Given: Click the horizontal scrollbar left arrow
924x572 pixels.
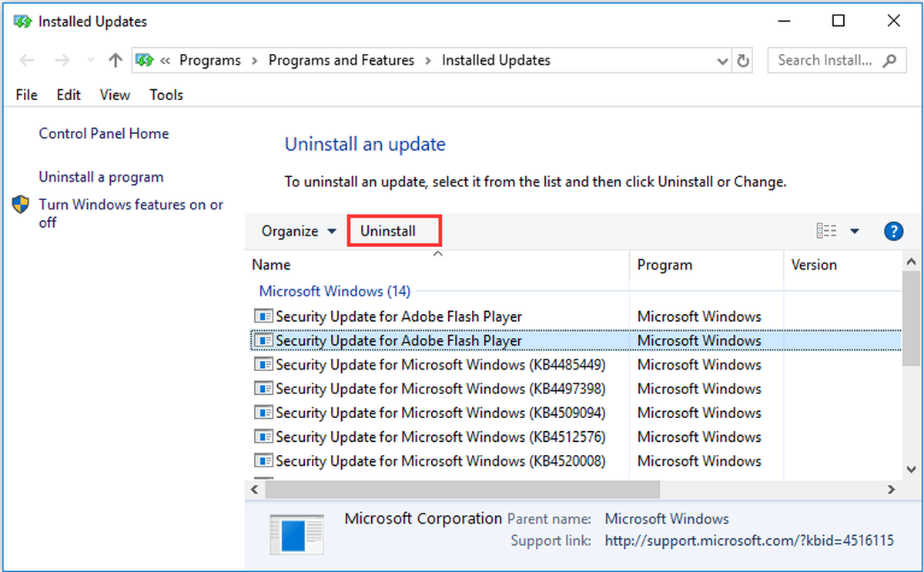Looking at the screenshot, I should (x=254, y=490).
